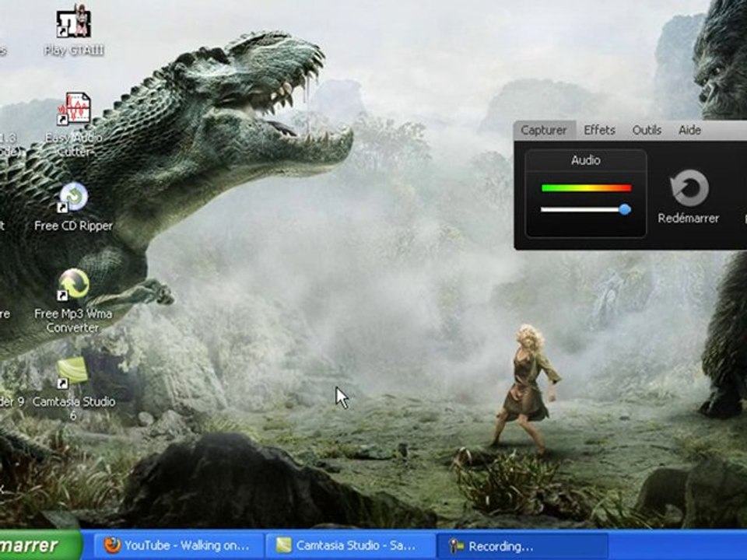Click the Audio level meter bar
This screenshot has height=560, width=747.
point(587,188)
